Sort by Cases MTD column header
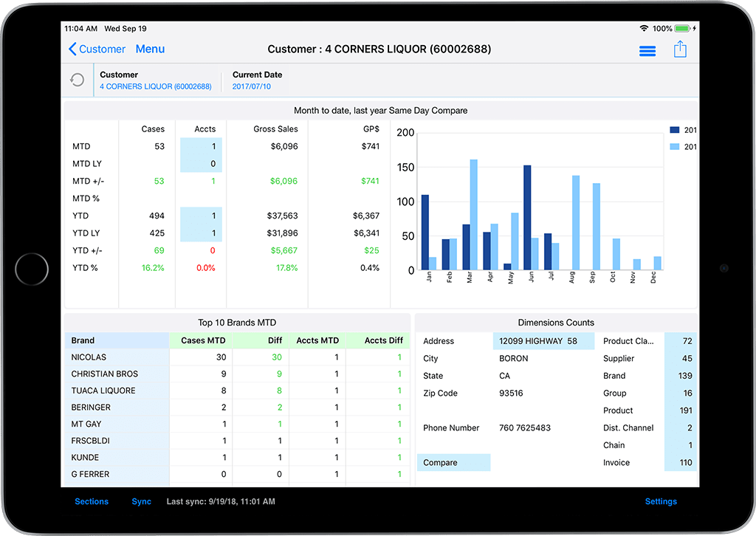The height and width of the screenshot is (536, 756). coord(201,340)
